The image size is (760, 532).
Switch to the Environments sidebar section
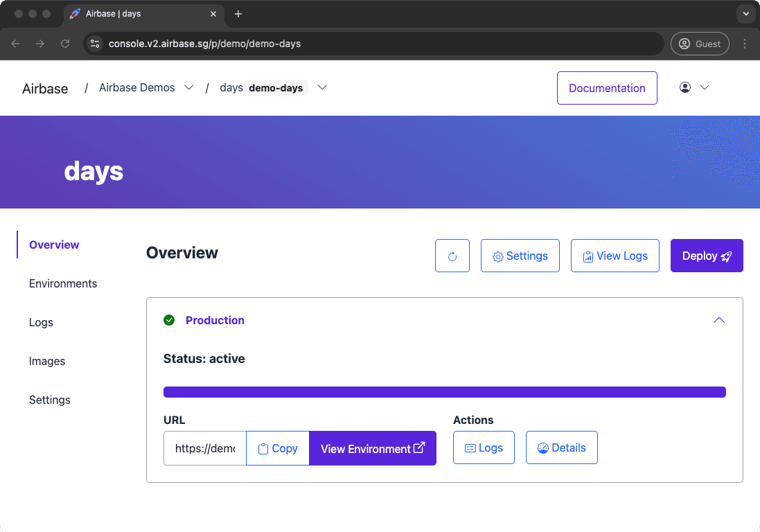pos(63,283)
